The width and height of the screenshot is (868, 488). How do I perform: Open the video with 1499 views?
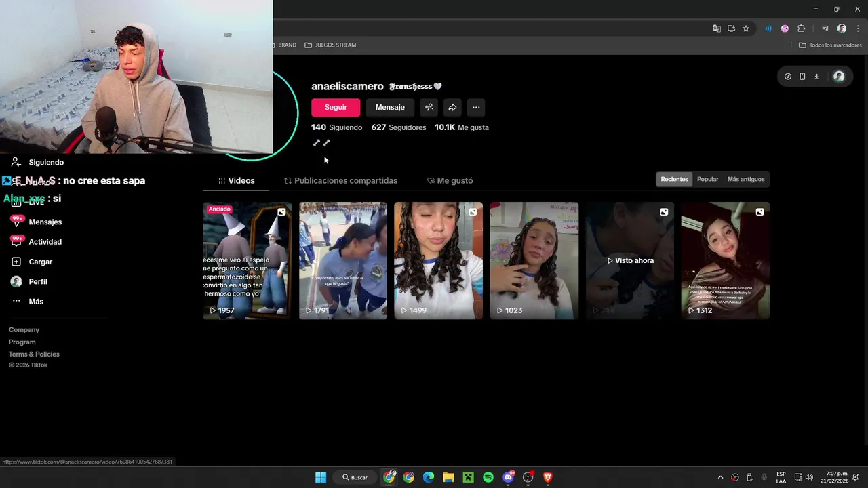pos(439,260)
